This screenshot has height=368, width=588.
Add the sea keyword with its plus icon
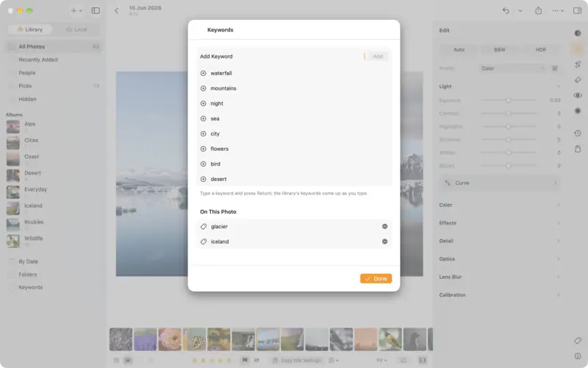[x=204, y=118]
